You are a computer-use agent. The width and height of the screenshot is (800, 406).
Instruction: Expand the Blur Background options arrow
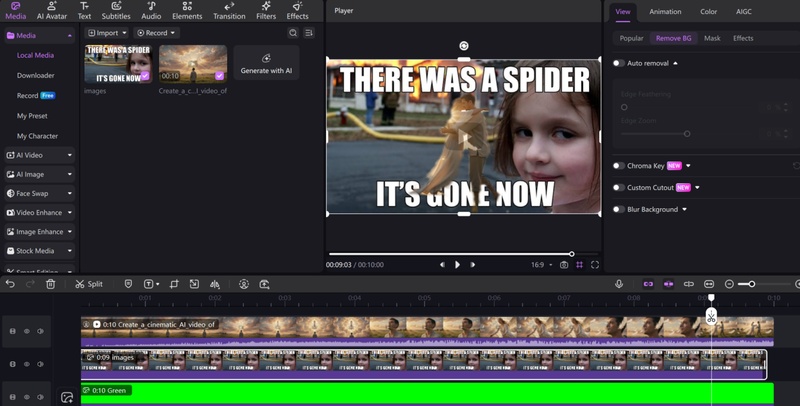point(685,210)
